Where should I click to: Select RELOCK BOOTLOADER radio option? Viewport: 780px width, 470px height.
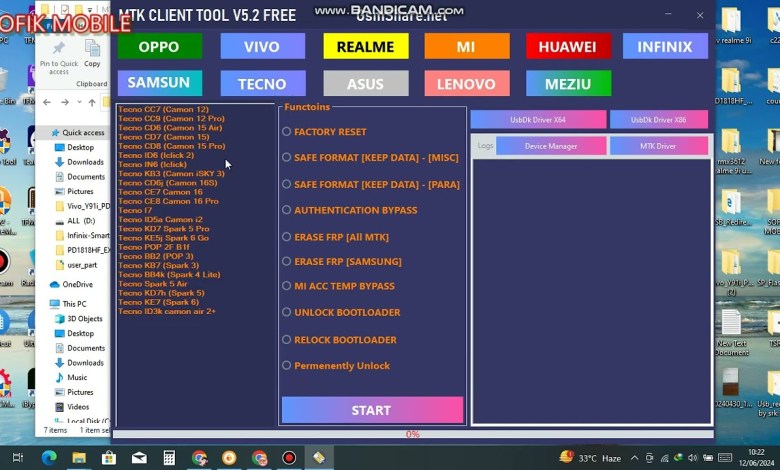coord(339,340)
